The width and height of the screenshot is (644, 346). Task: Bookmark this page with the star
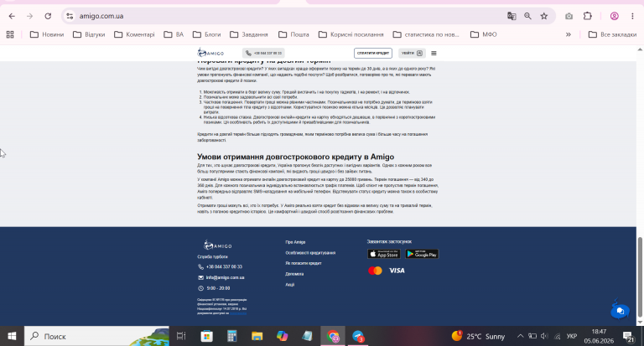click(x=544, y=16)
